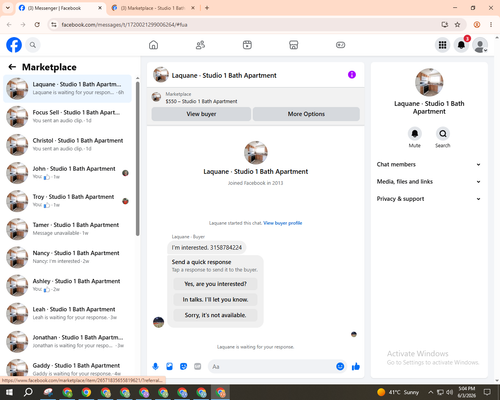This screenshot has height=400, width=500.
Task: Show hidden system tray icons
Action: pos(430,392)
